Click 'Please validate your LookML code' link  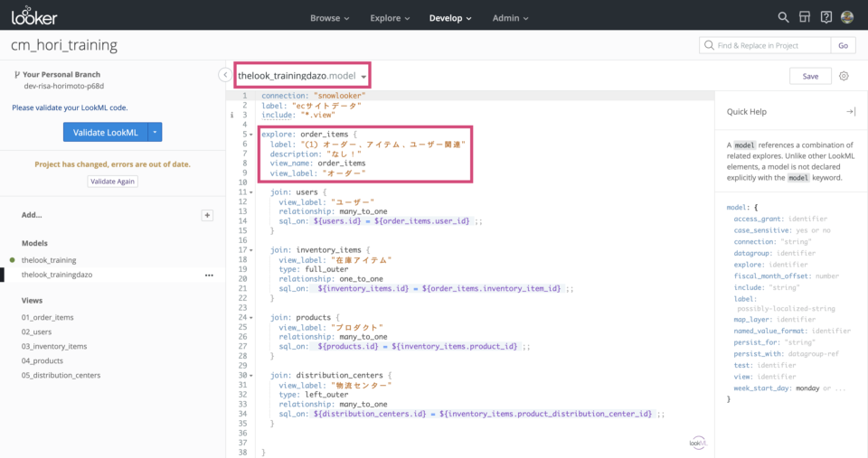coord(70,107)
